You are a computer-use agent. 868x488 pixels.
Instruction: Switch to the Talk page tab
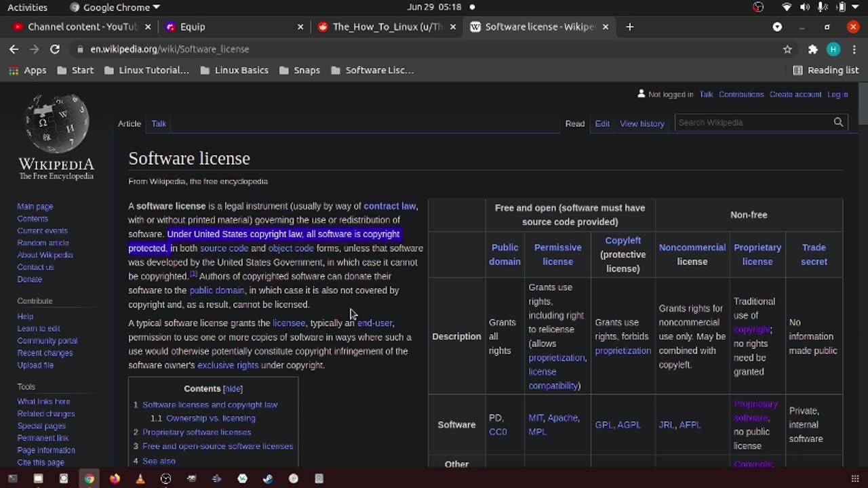click(159, 123)
